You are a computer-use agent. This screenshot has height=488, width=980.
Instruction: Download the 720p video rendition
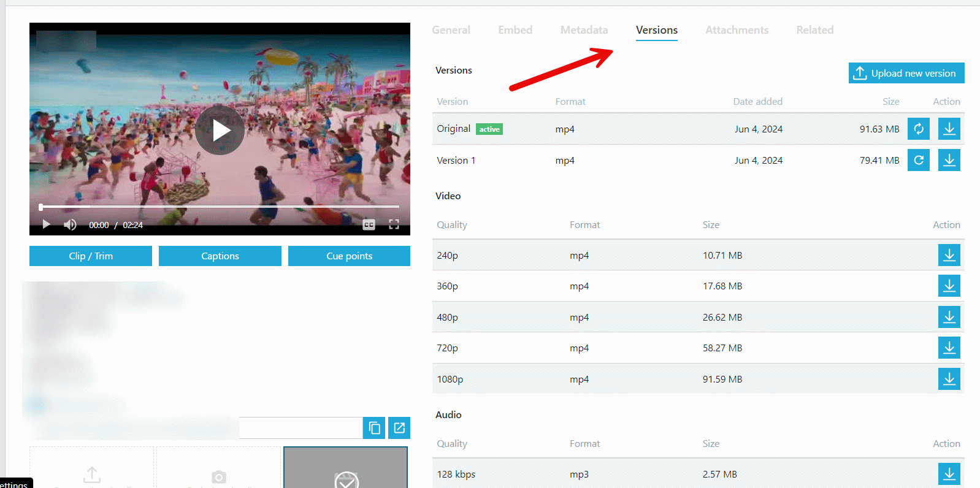(x=949, y=348)
